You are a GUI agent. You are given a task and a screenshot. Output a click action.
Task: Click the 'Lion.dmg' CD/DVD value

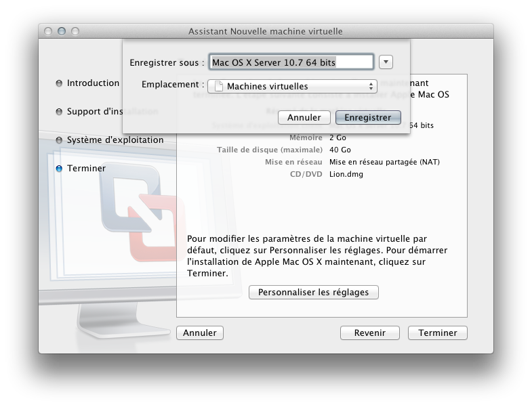pos(346,174)
